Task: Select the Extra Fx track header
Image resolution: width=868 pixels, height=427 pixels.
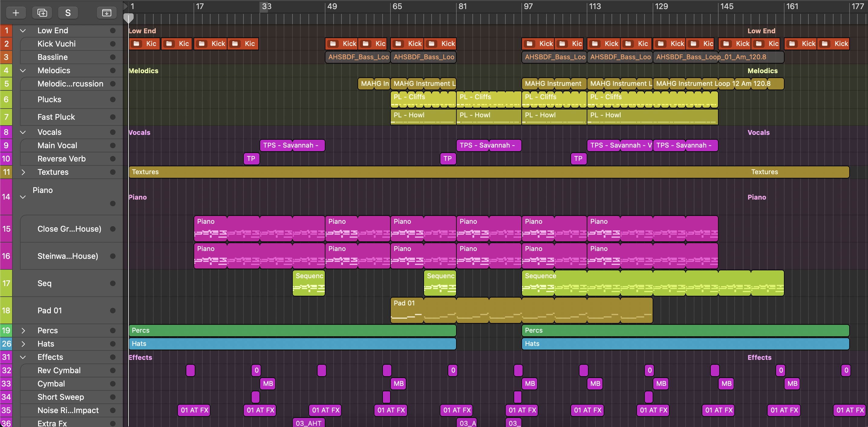Action: pyautogui.click(x=71, y=423)
